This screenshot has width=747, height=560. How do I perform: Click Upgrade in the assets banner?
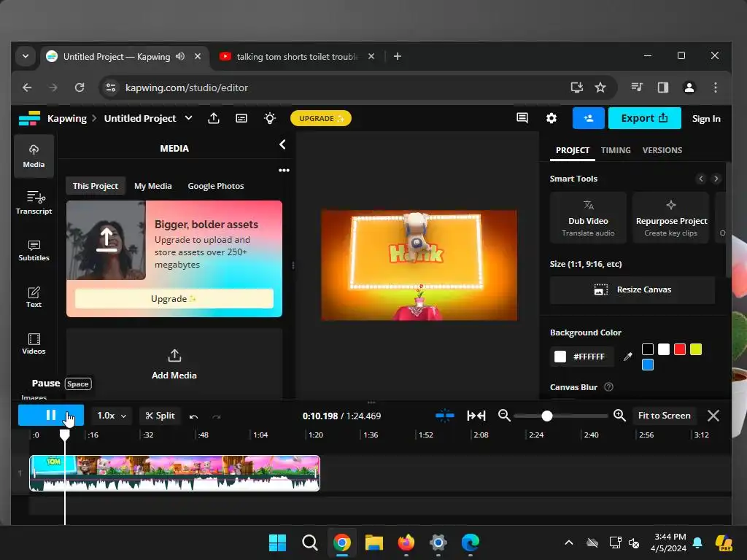pos(174,299)
